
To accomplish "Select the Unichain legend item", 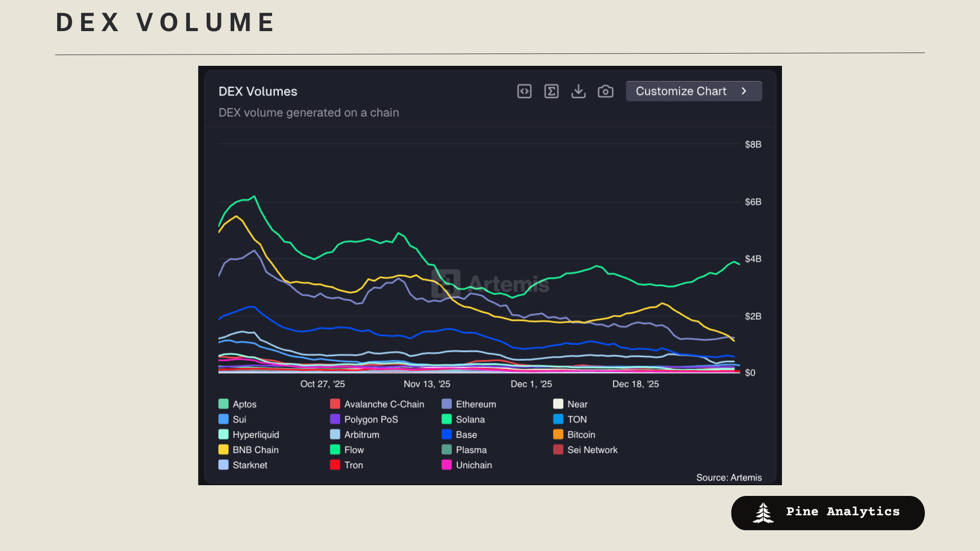I will 473,465.
